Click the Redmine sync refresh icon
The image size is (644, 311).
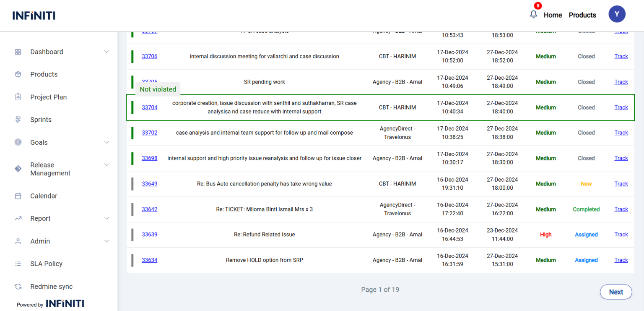coord(18,287)
